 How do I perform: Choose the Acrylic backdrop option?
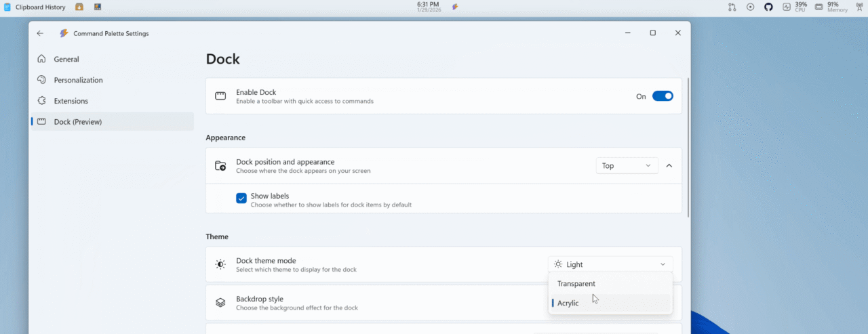click(x=568, y=303)
